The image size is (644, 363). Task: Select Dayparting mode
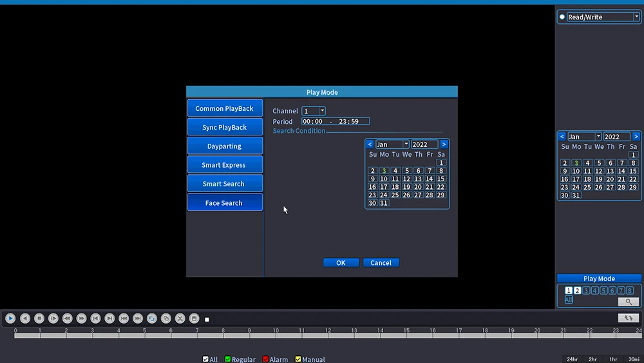pos(225,146)
